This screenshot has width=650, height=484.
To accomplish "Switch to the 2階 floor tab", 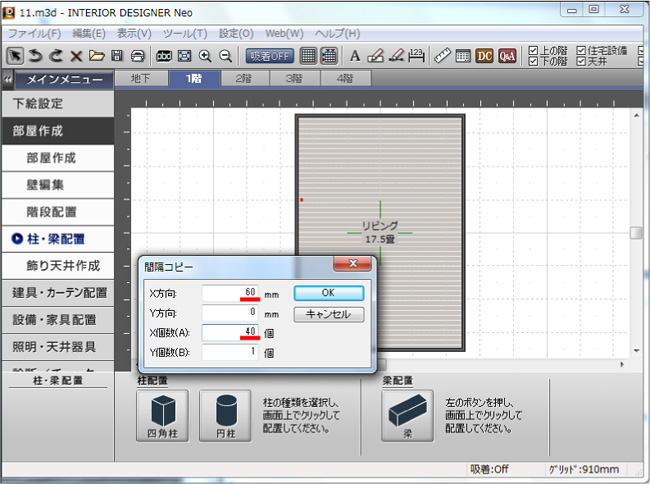I will tap(243, 78).
